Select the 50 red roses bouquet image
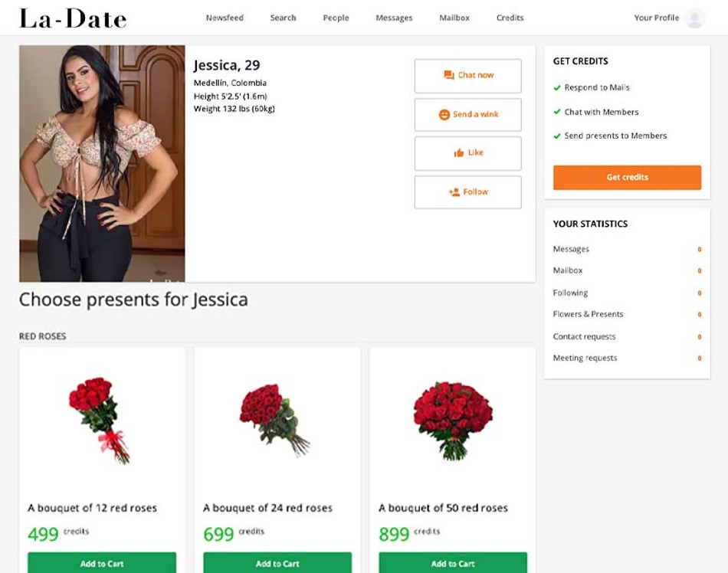 pyautogui.click(x=453, y=421)
